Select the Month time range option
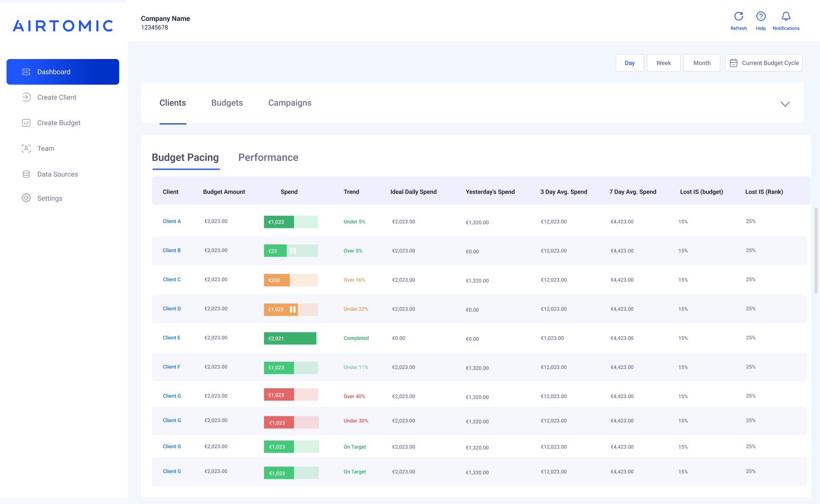 [701, 63]
